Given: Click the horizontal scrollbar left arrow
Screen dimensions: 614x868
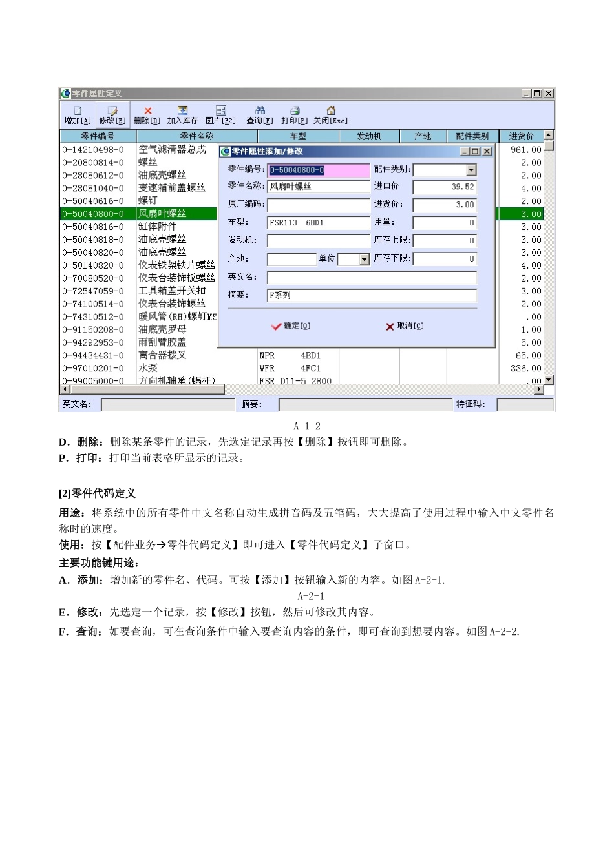Looking at the screenshot, I should 64,389.
